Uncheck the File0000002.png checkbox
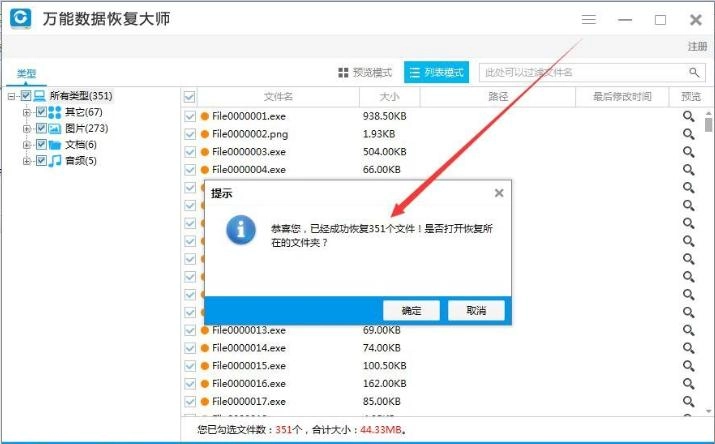Image resolution: width=715 pixels, height=444 pixels. point(190,134)
